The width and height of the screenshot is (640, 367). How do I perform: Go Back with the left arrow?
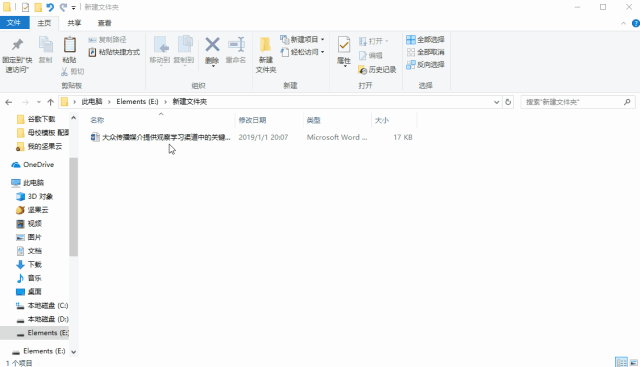click(x=9, y=102)
